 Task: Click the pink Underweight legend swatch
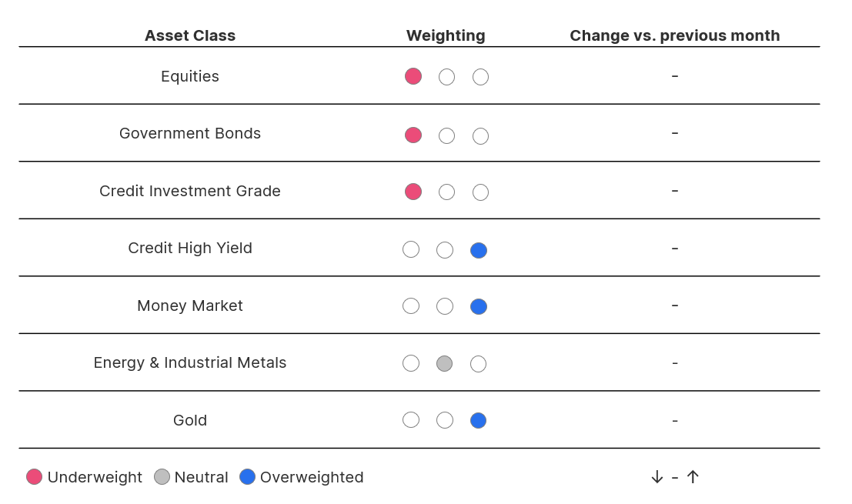[34, 477]
